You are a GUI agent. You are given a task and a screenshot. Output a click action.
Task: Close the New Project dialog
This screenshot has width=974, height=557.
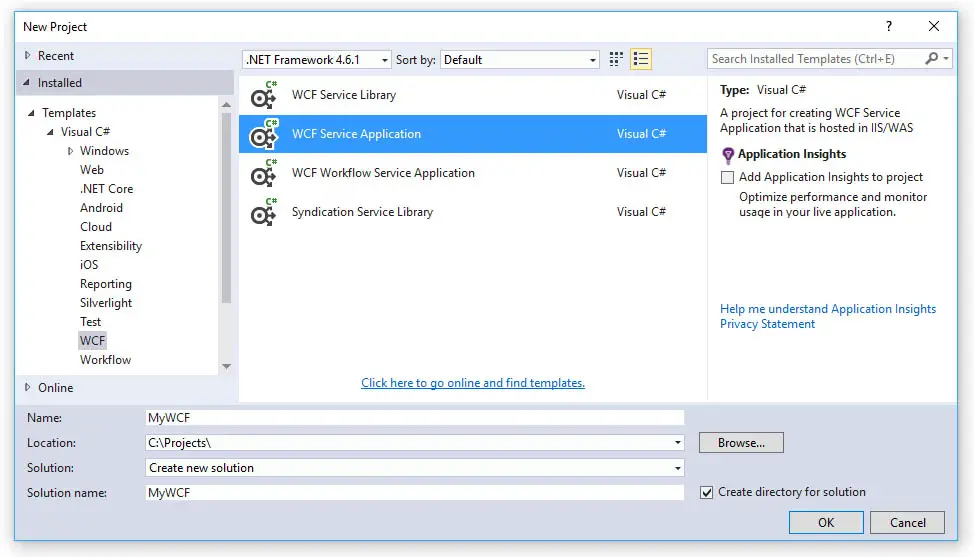point(934,26)
